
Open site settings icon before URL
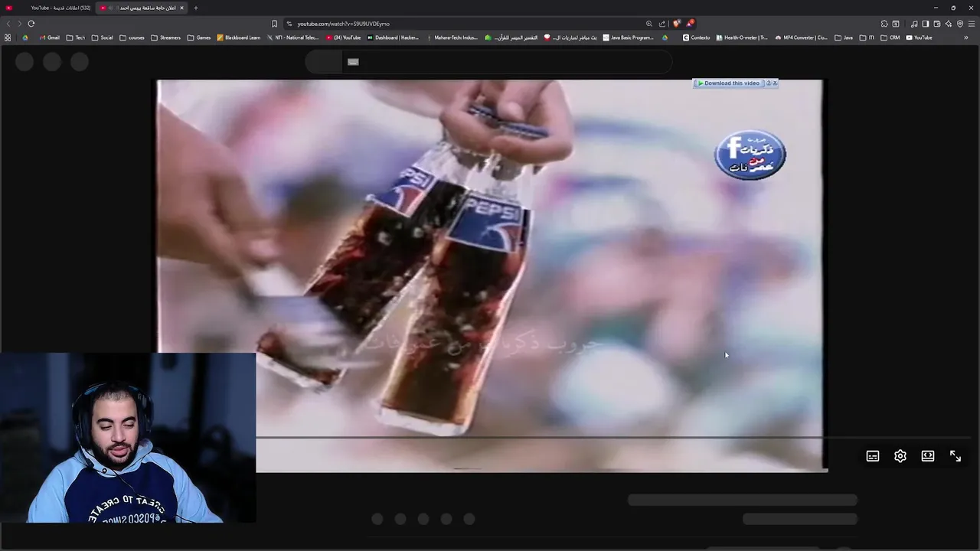pos(289,24)
